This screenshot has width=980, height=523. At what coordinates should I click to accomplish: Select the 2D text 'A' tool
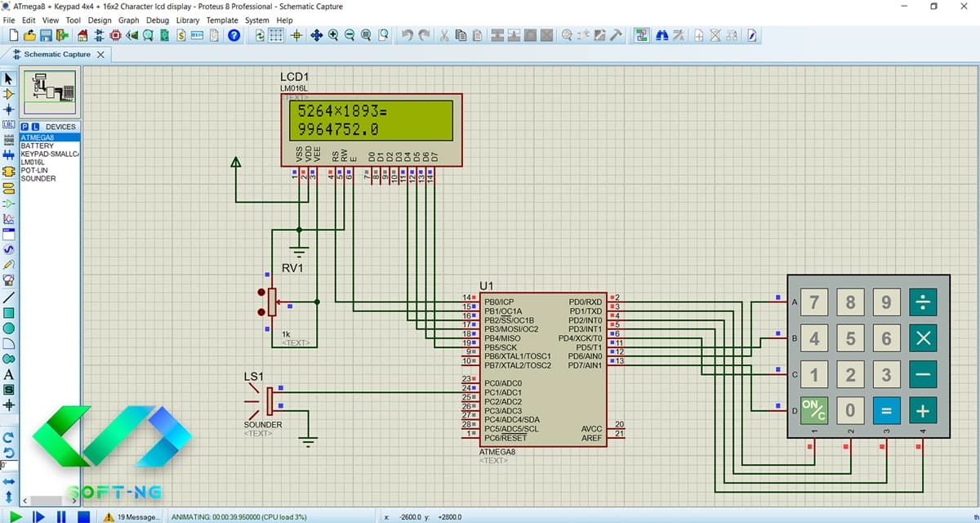pyautogui.click(x=9, y=374)
